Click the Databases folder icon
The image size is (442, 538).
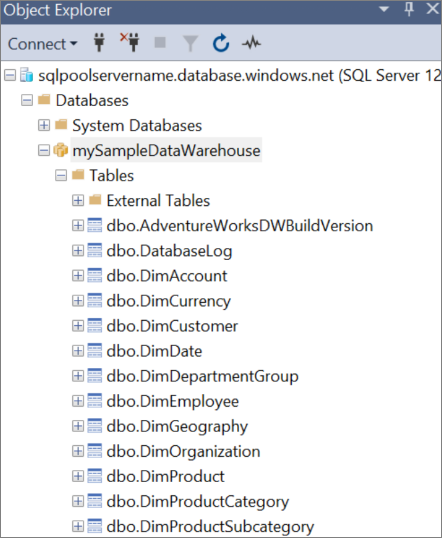click(44, 100)
